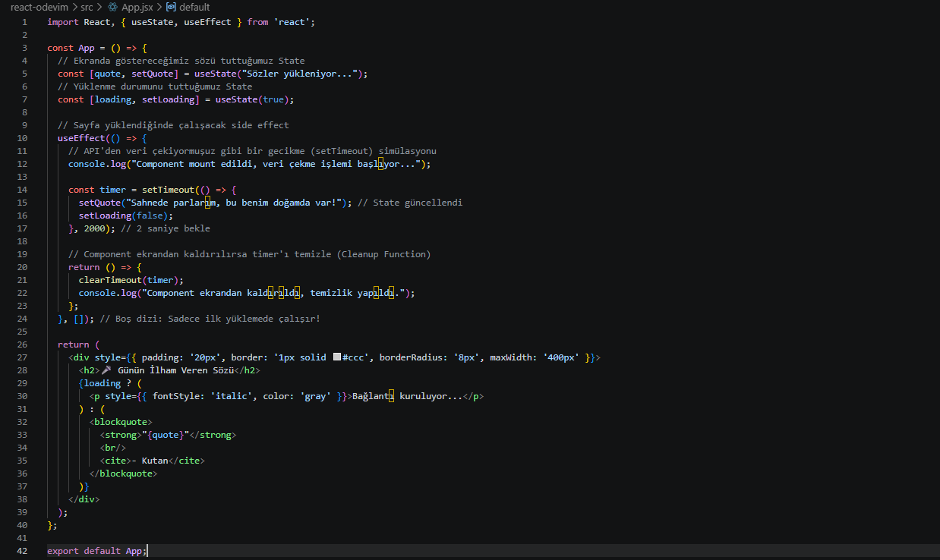The width and height of the screenshot is (940, 560).
Task: Click the "Component ekrandan kaldırıldı" log string
Action: click(273, 293)
